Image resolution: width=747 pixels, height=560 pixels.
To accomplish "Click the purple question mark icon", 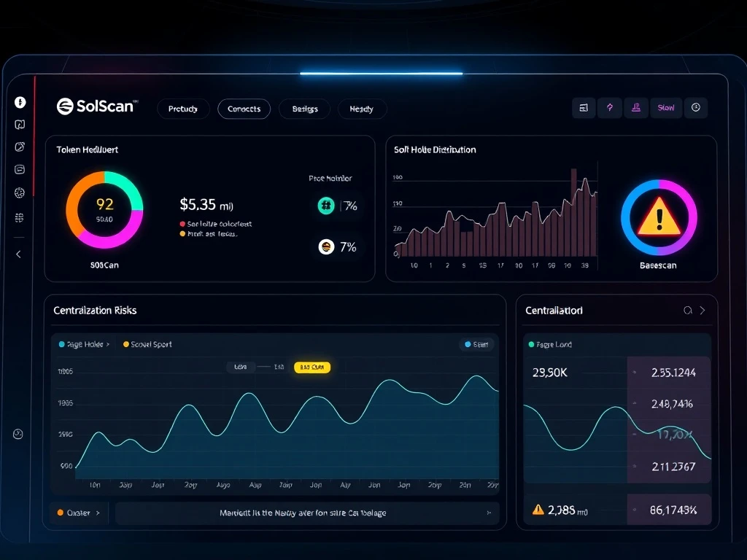I will [x=610, y=108].
